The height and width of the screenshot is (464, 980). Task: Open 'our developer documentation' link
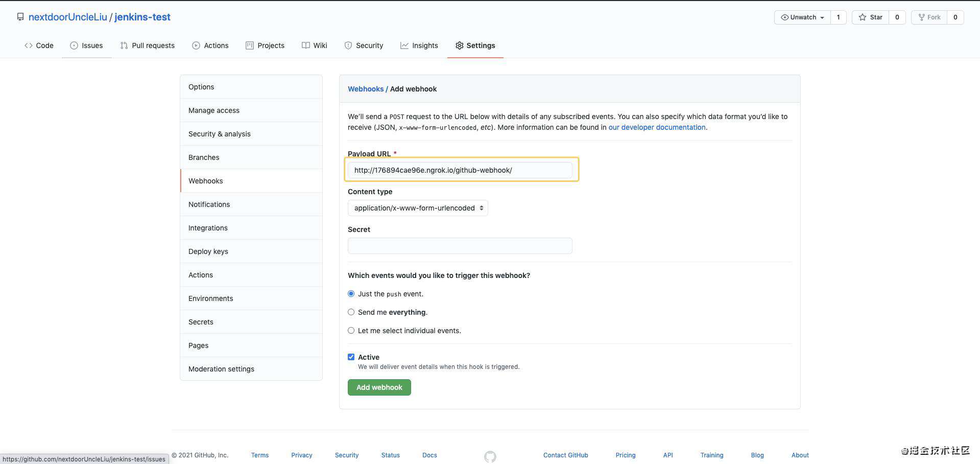click(657, 127)
